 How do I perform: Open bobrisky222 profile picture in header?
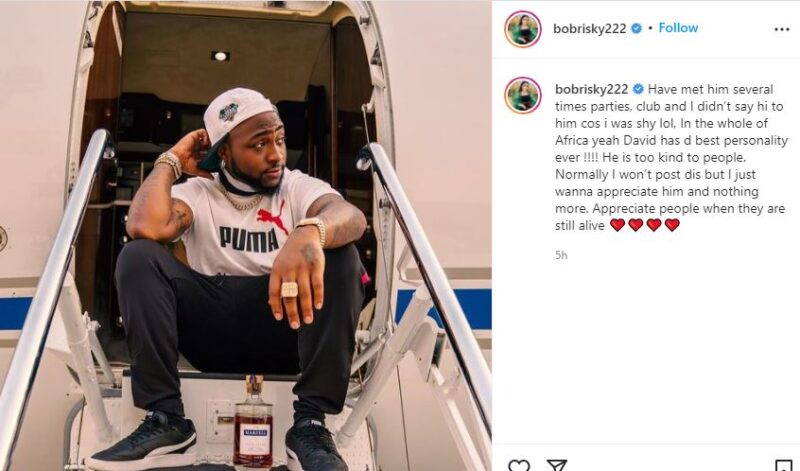tap(522, 29)
